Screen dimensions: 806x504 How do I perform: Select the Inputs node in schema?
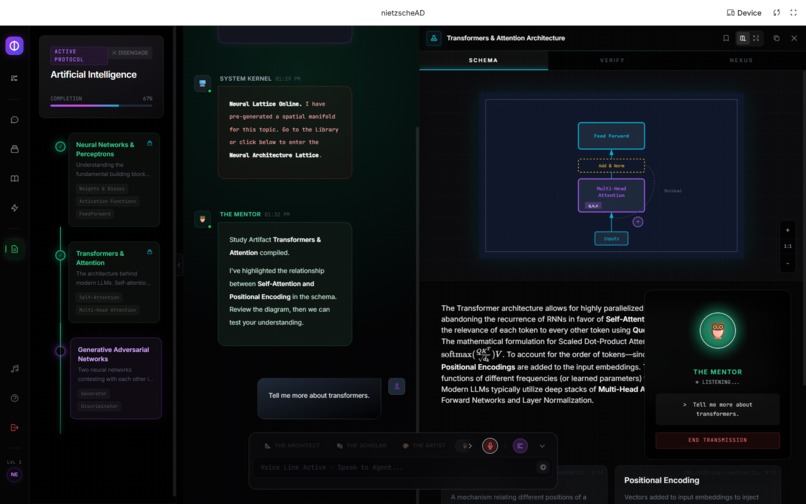[611, 239]
